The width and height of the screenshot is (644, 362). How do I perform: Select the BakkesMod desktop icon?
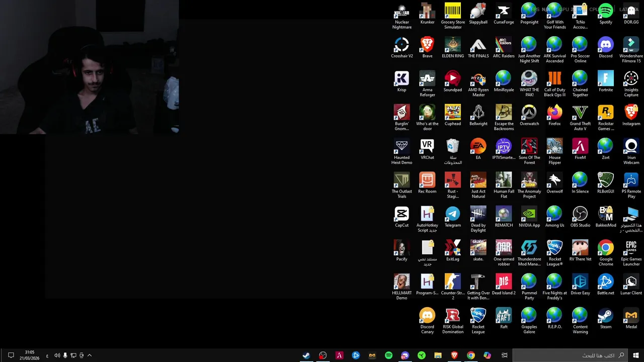point(606,216)
